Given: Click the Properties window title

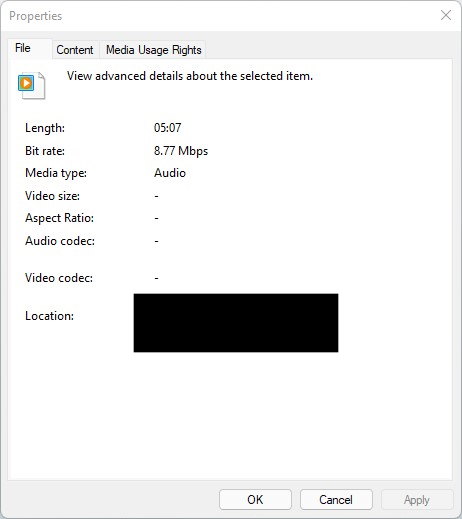Looking at the screenshot, I should (36, 16).
